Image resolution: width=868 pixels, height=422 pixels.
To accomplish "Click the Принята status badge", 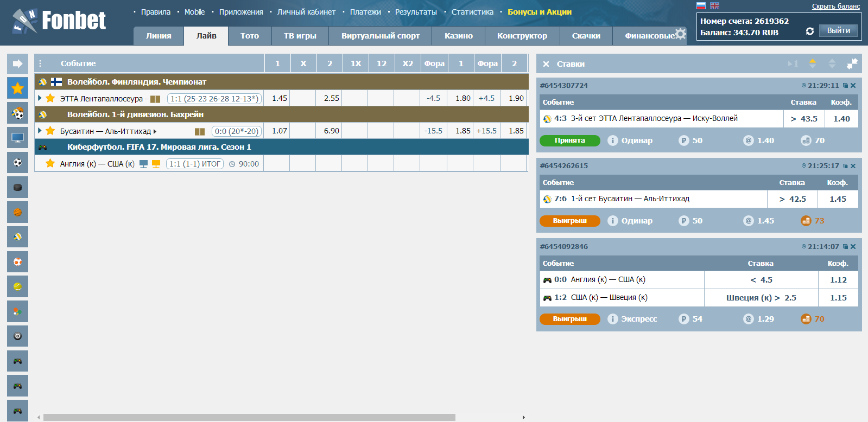I will (570, 140).
